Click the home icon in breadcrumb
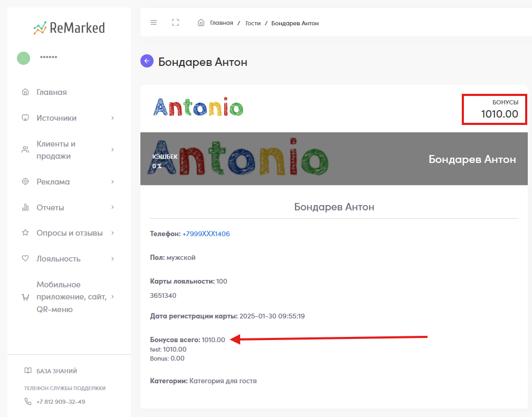Image resolution: width=532 pixels, height=417 pixels. pos(201,23)
